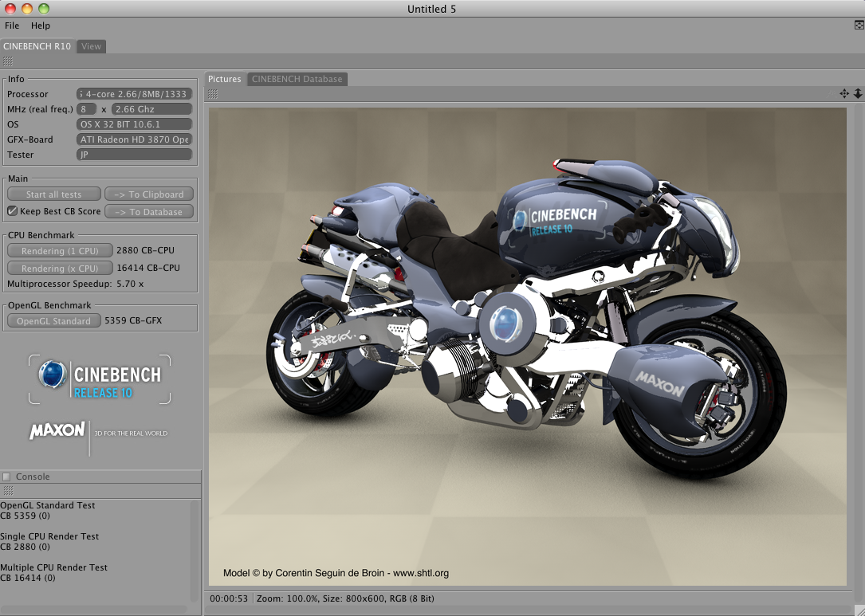Click the Multiple CPU Render Test console line

pos(53,567)
